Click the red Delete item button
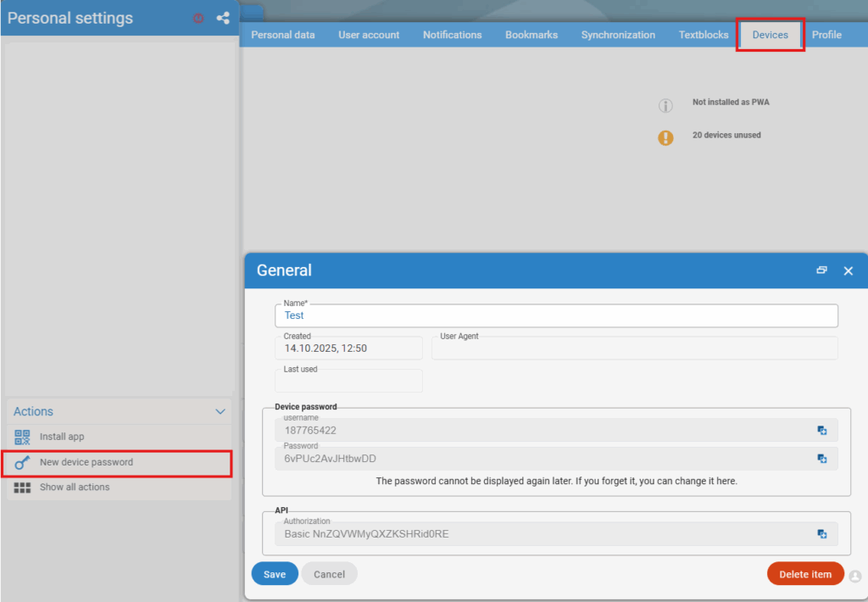The image size is (868, 602). [804, 574]
